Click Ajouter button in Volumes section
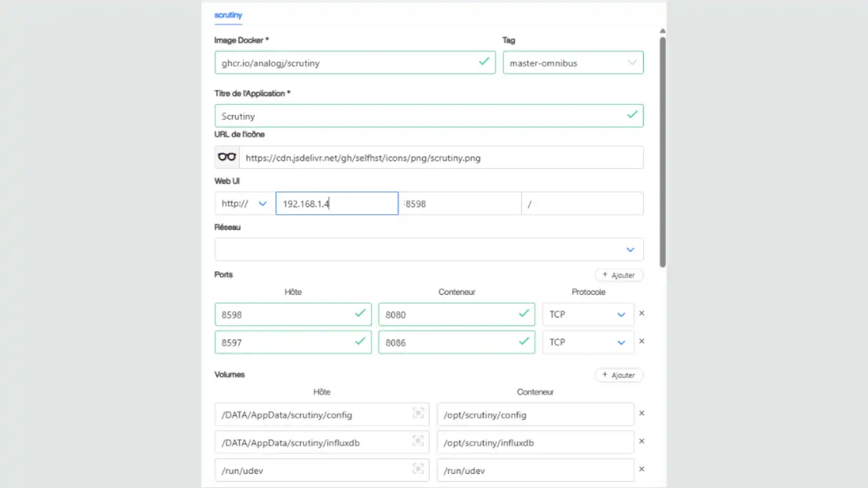Image resolution: width=868 pixels, height=488 pixels. tap(619, 375)
